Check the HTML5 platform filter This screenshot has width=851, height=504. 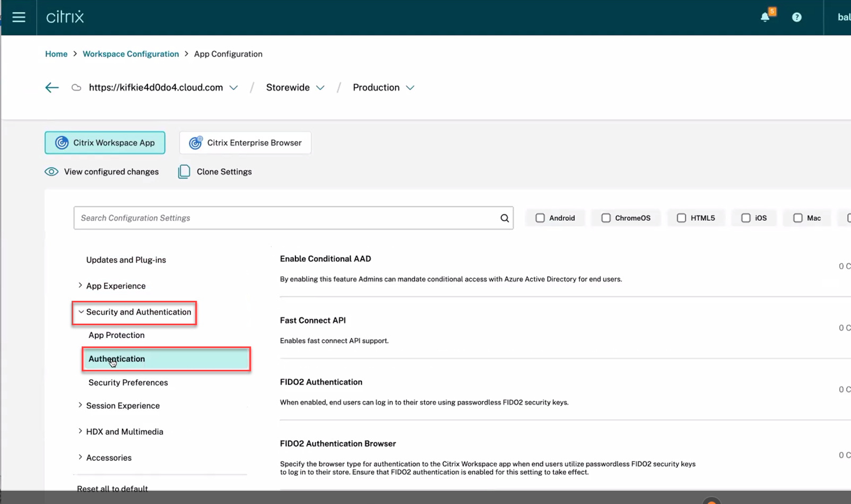[x=681, y=218]
